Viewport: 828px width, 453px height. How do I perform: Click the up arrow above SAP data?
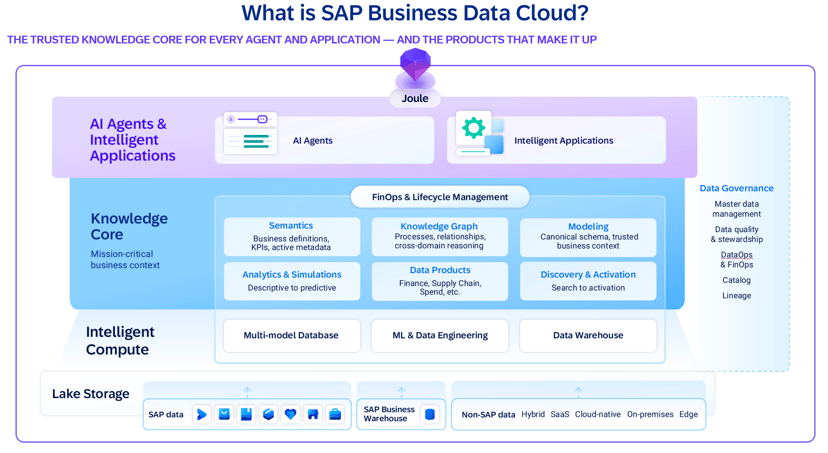(247, 391)
